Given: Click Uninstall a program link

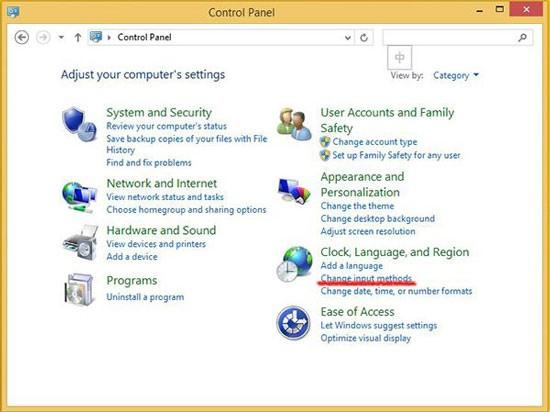Looking at the screenshot, I should point(145,297).
